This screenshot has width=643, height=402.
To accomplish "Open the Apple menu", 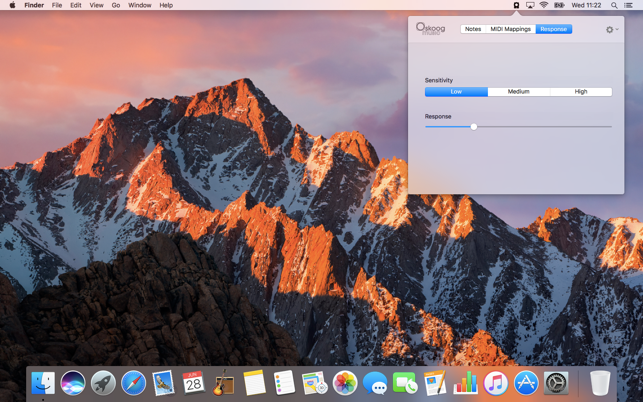I will coord(12,5).
